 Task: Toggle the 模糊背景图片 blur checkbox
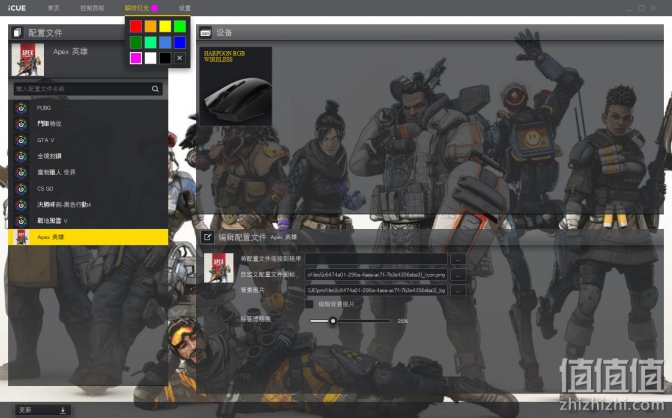click(x=309, y=304)
